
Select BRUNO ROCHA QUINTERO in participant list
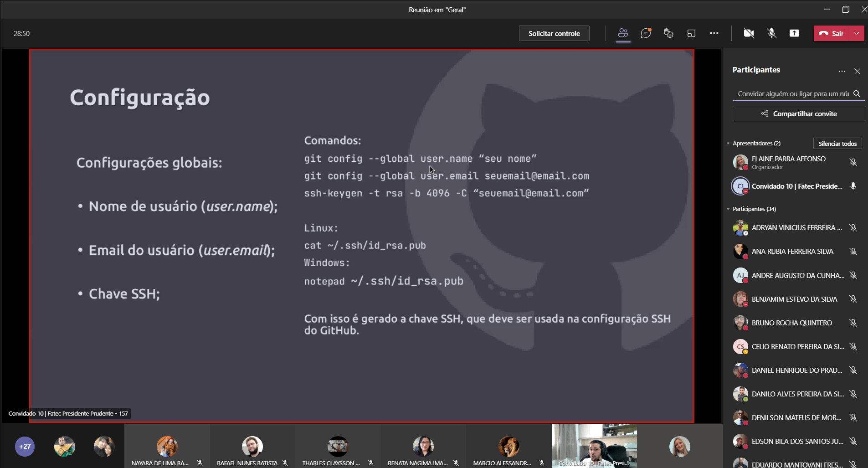click(x=791, y=323)
